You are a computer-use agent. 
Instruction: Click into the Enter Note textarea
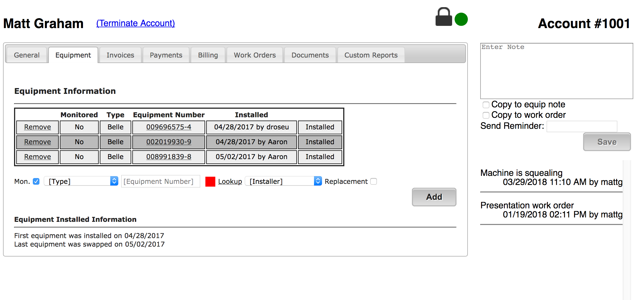(x=556, y=71)
